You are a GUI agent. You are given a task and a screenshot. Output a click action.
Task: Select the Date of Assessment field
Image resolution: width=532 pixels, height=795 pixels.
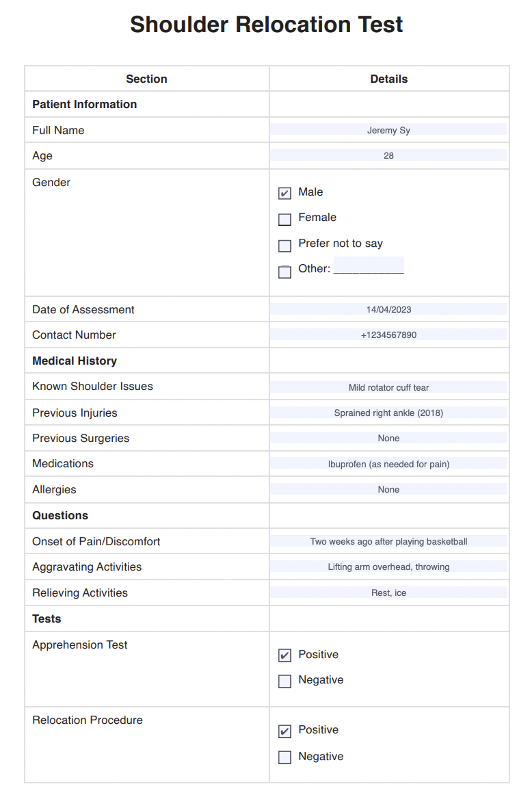pyautogui.click(x=388, y=309)
